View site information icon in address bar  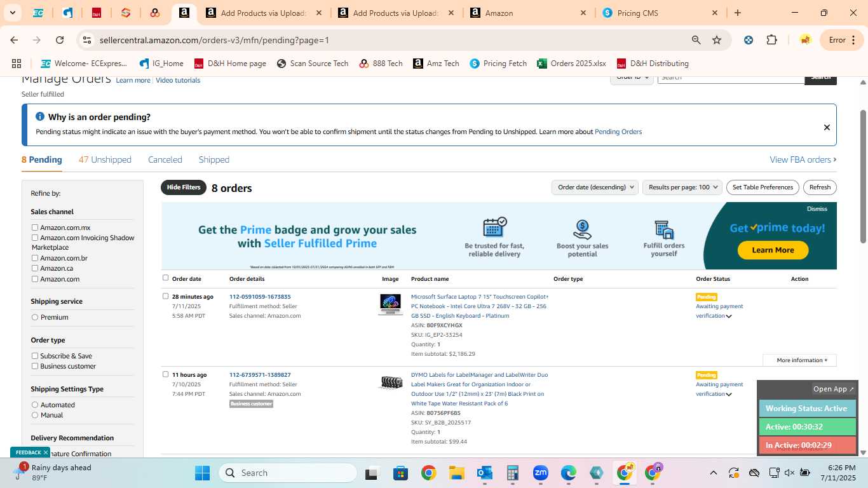87,40
